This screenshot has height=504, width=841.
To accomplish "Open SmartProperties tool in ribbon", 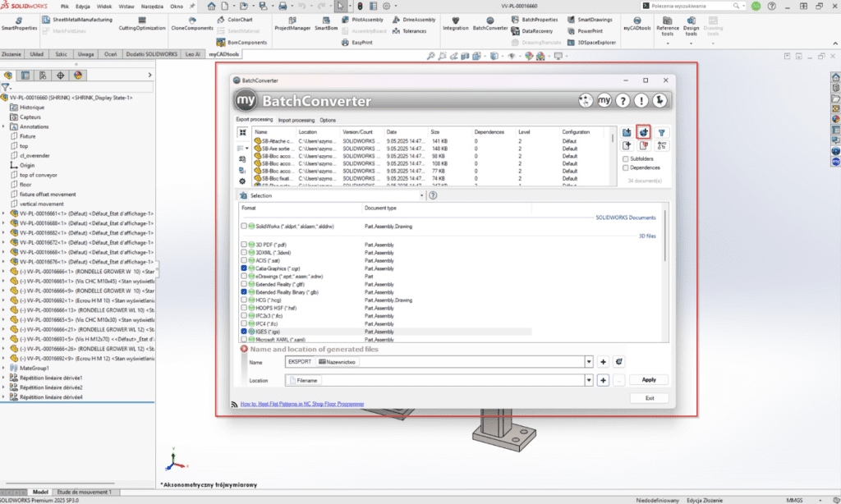I will (x=19, y=24).
